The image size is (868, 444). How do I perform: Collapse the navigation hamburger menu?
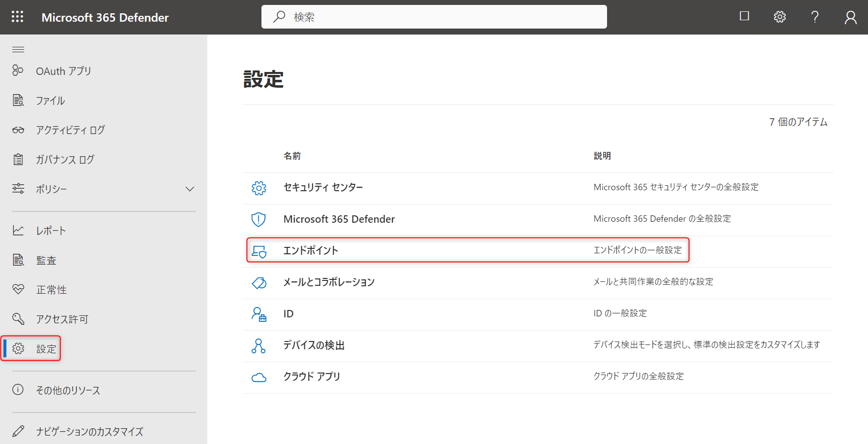tap(18, 49)
